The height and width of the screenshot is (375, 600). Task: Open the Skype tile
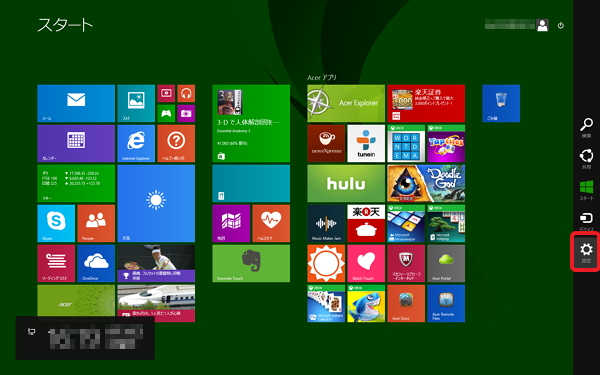[x=56, y=223]
